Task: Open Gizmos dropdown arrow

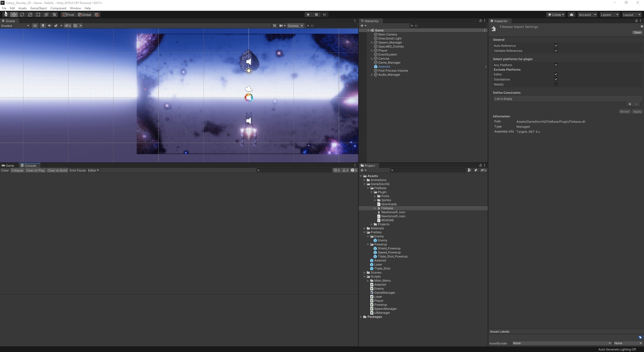Action: coord(302,26)
